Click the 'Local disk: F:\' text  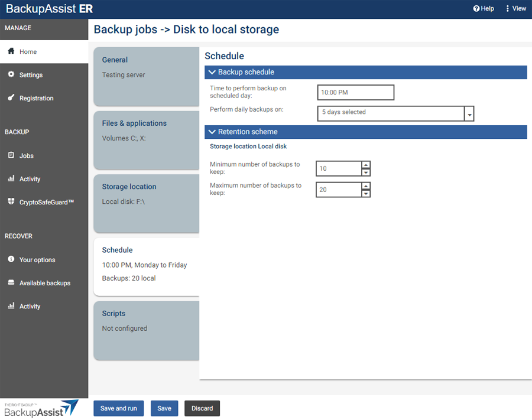click(x=124, y=201)
